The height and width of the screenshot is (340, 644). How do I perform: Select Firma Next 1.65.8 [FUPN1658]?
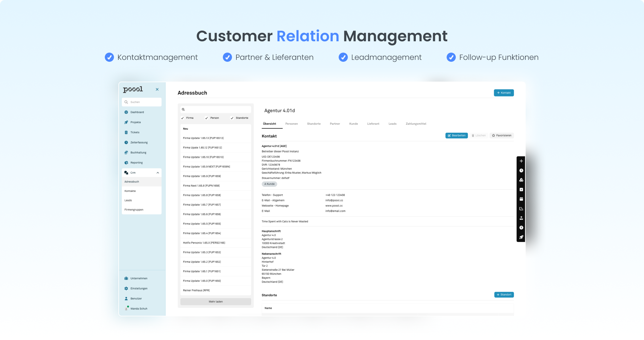tap(216, 186)
